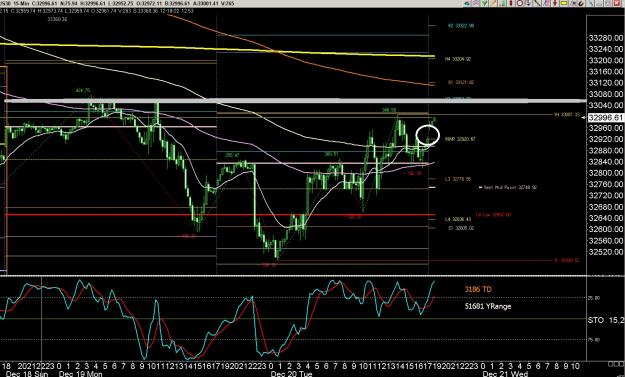Click the 32920.00 price axis label
Screen dimensions: 625x377
[x=605, y=139]
